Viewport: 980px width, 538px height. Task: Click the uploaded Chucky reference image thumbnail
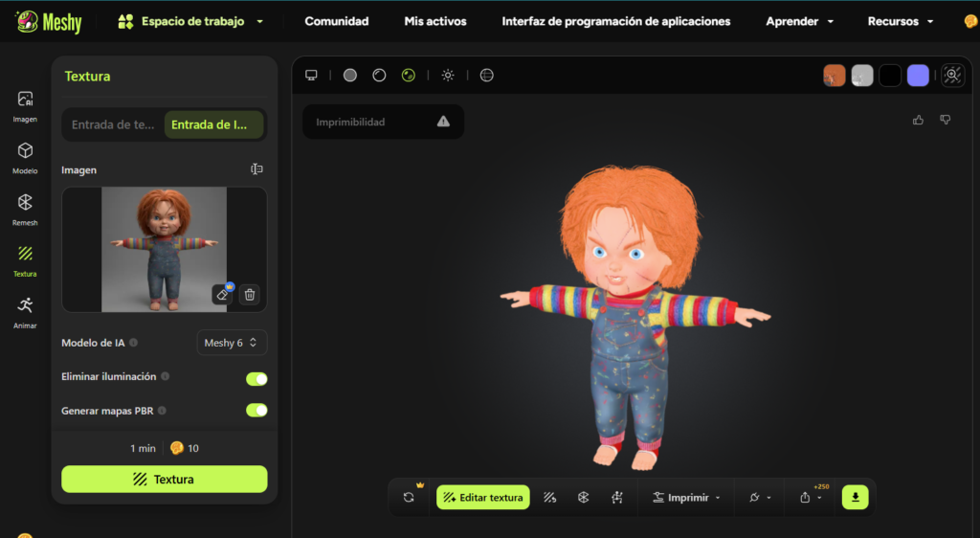pos(165,249)
